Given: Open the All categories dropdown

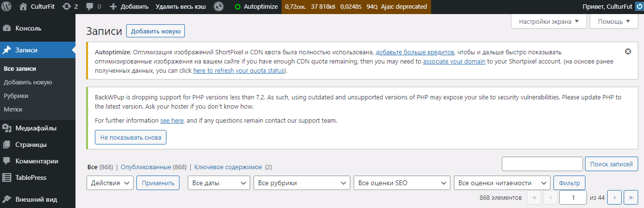Looking at the screenshot, I should (301, 183).
